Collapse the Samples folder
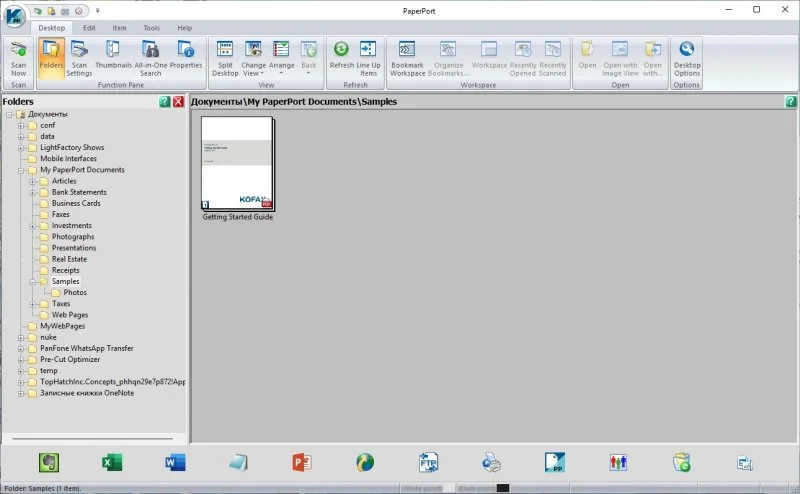 pyautogui.click(x=33, y=282)
